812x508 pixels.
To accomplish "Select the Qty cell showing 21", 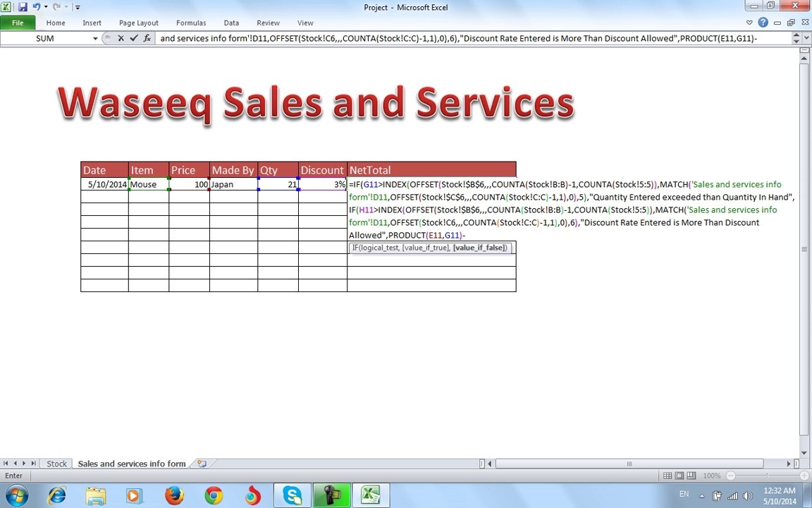I will point(278,184).
